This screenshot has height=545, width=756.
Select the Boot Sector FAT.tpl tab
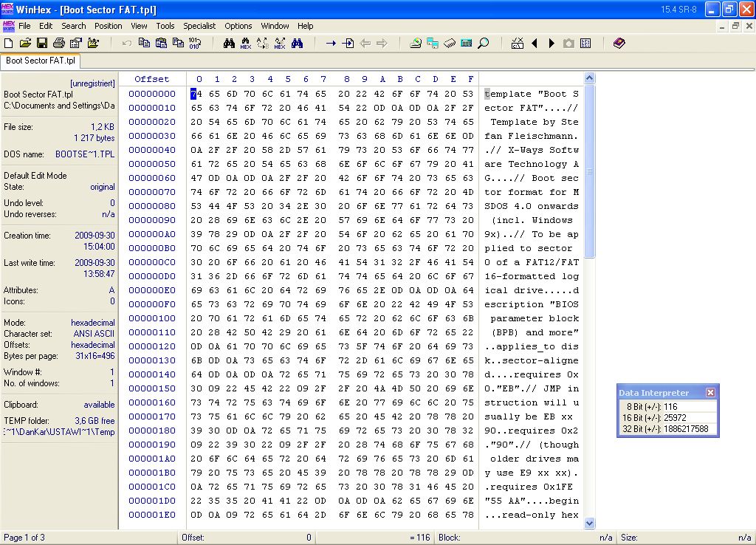pos(41,61)
